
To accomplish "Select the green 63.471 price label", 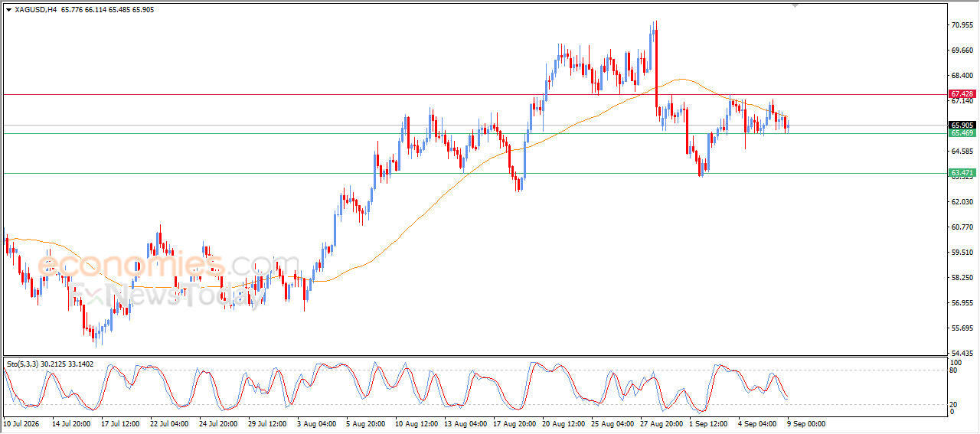I will [x=962, y=173].
